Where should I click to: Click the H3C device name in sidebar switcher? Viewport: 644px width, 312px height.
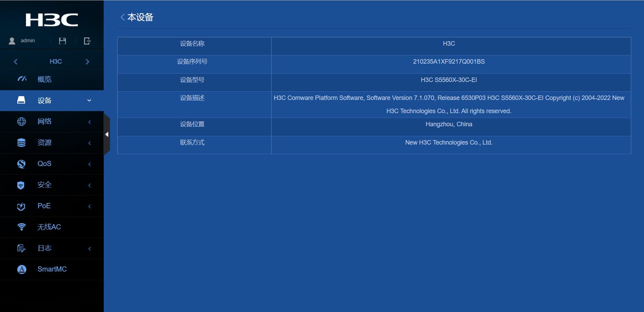[x=56, y=62]
